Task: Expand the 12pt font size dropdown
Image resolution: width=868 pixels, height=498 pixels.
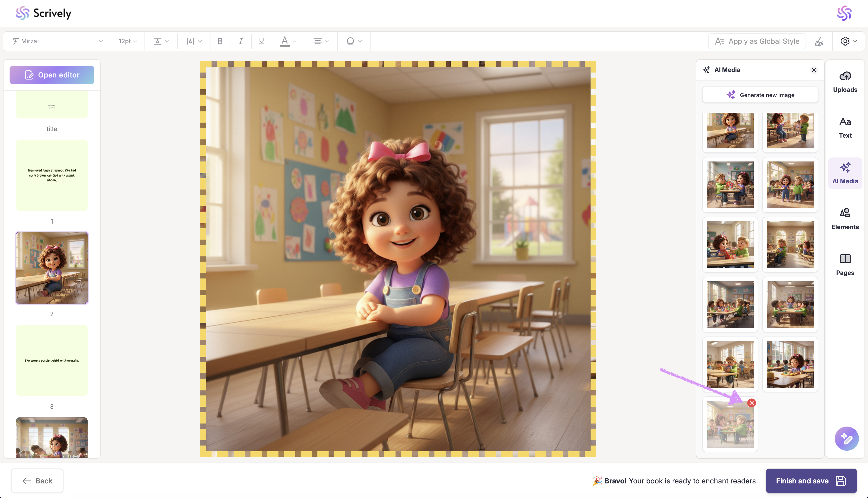Action: [x=128, y=41]
